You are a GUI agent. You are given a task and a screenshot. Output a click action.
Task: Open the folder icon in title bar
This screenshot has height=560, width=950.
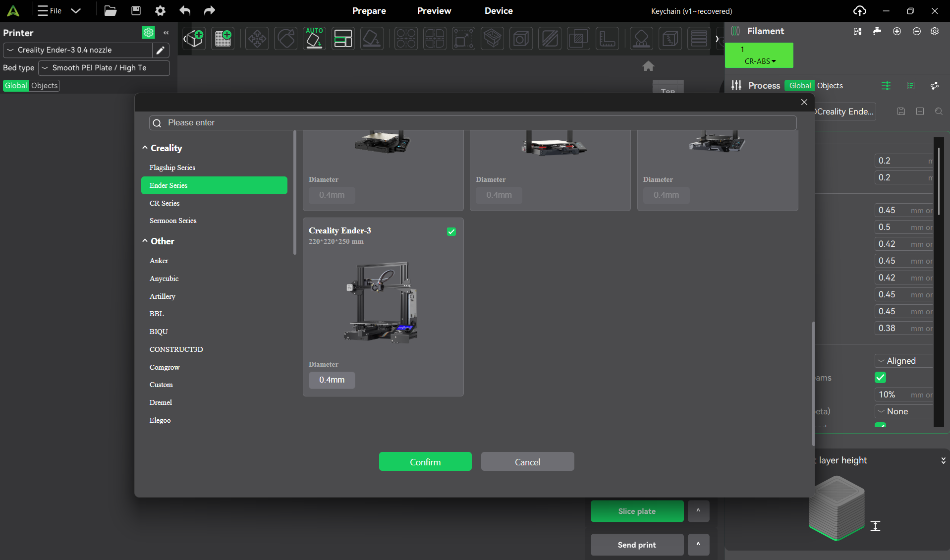click(111, 10)
